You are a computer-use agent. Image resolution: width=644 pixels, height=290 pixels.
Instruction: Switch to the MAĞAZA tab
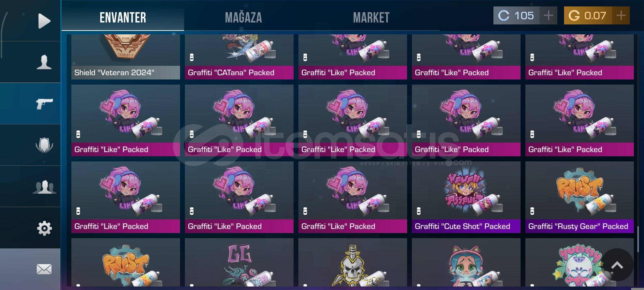click(x=243, y=18)
